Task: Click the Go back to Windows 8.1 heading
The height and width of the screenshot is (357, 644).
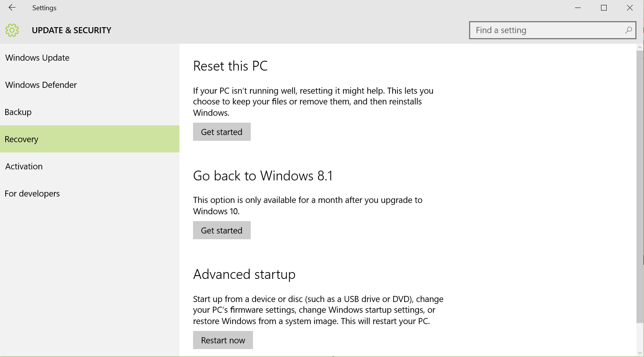Action: tap(263, 176)
